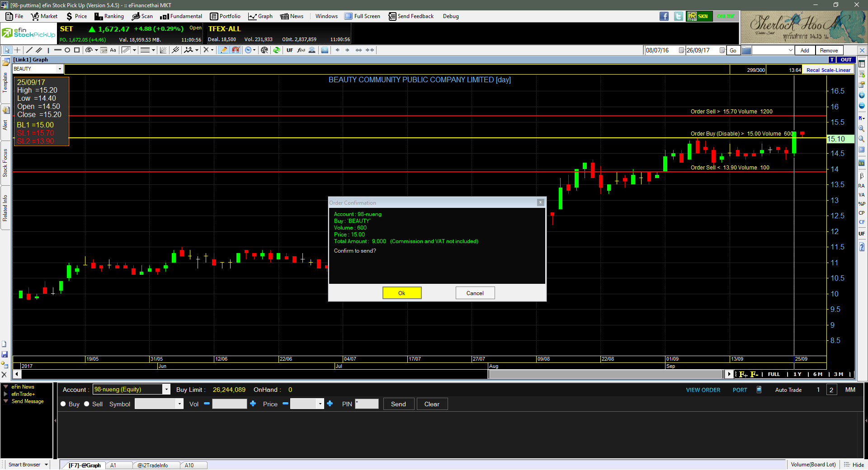Image resolution: width=868 pixels, height=470 pixels.
Task: Open the empty combo box before Add
Action: tap(773, 50)
